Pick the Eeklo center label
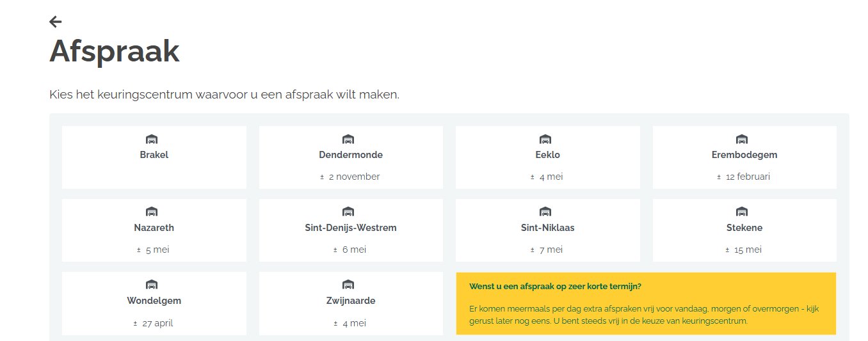 coord(547,155)
